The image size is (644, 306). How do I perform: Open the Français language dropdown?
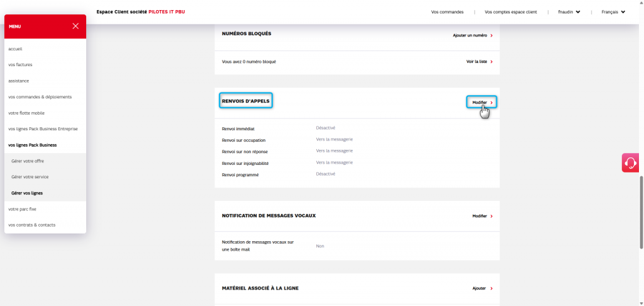pyautogui.click(x=613, y=12)
